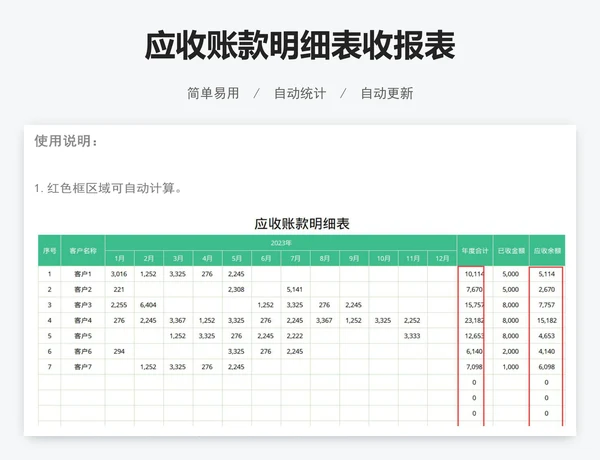Click the 自动更新 subtitle text

pos(387,93)
